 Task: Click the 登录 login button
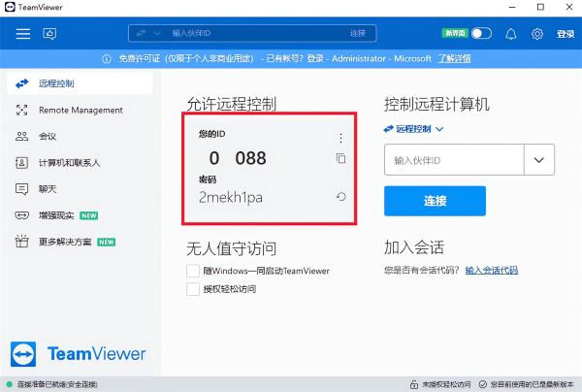pyautogui.click(x=566, y=34)
